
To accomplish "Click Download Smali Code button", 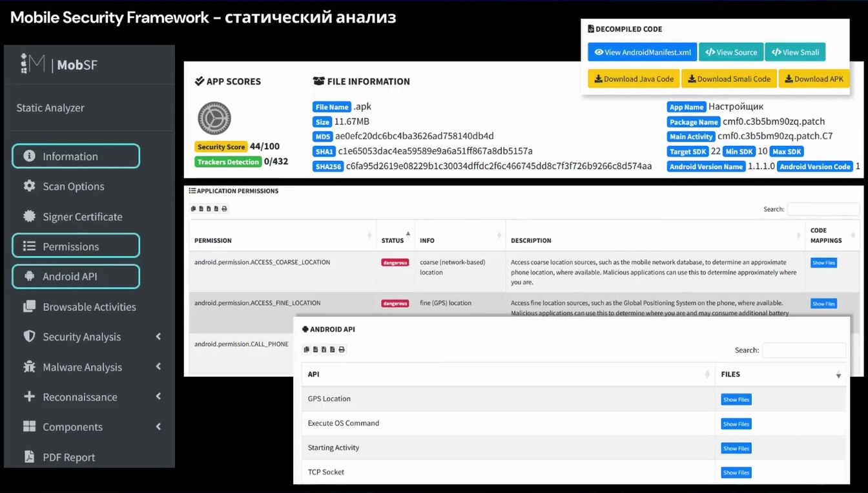I will tap(729, 79).
